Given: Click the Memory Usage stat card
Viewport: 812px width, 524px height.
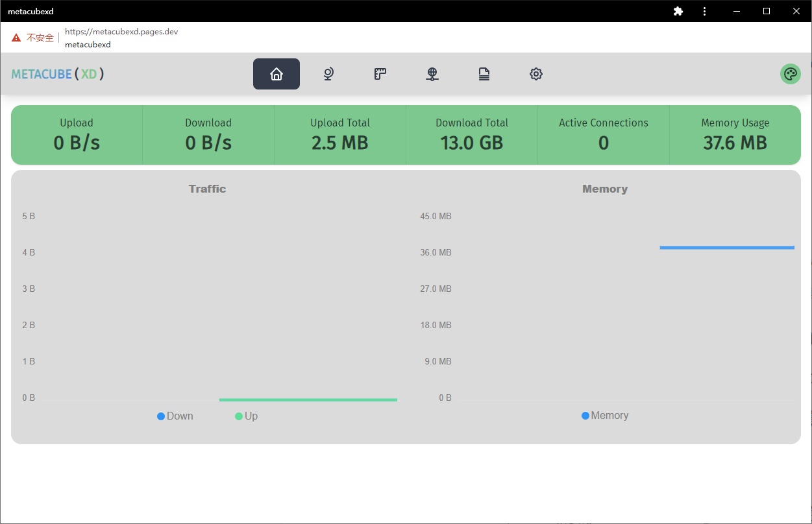Looking at the screenshot, I should (x=735, y=135).
